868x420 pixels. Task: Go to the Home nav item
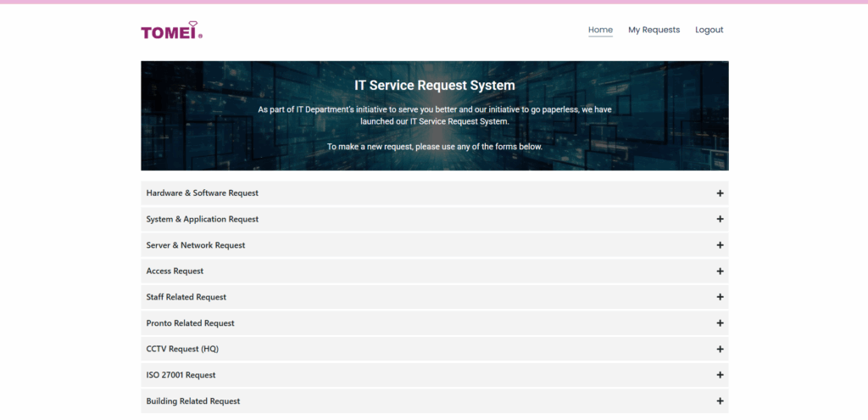tap(600, 30)
